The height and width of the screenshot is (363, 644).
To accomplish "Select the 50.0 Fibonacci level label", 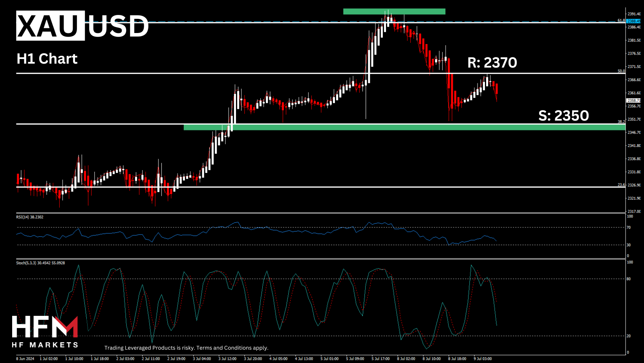I will coord(621,71).
